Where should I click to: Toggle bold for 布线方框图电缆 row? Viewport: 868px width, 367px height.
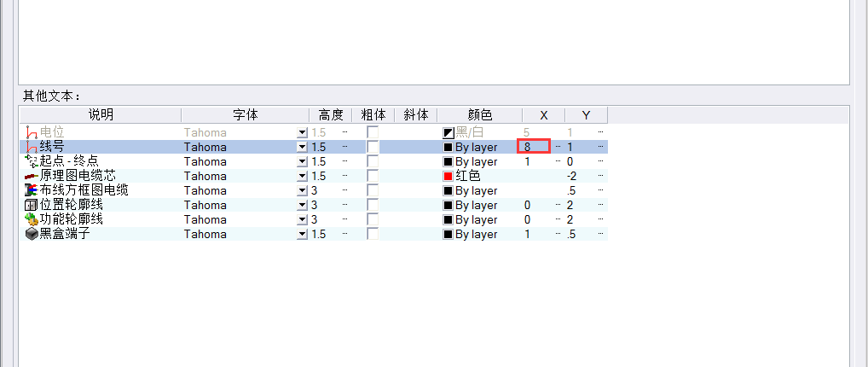(373, 190)
